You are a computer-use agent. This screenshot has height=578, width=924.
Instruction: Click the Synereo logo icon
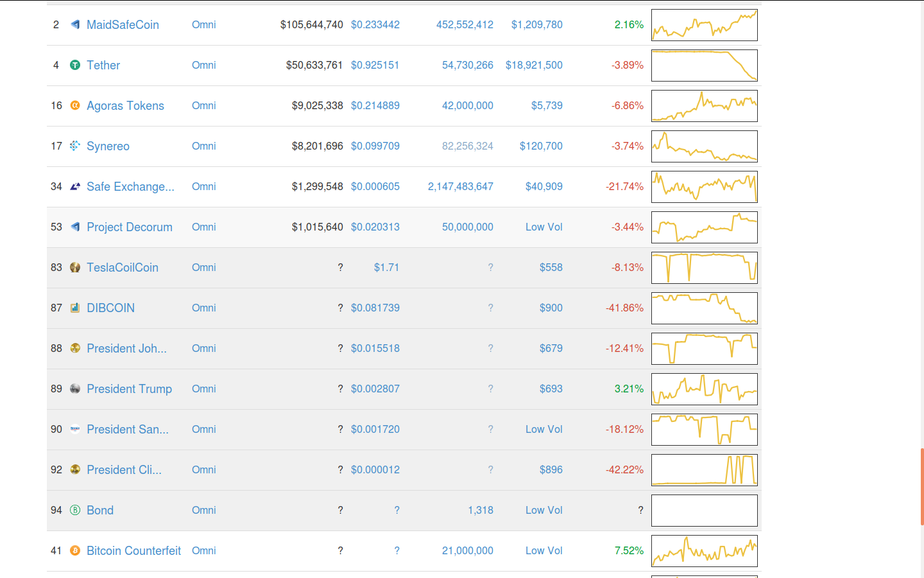75,146
